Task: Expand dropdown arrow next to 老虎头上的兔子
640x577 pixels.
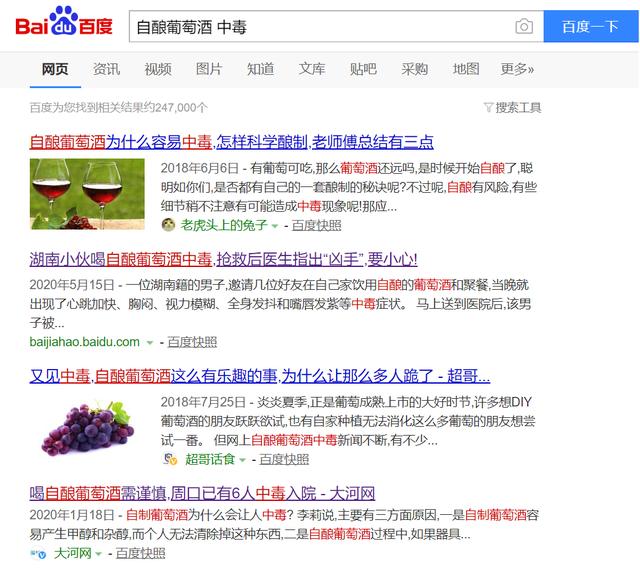Action: click(x=275, y=226)
